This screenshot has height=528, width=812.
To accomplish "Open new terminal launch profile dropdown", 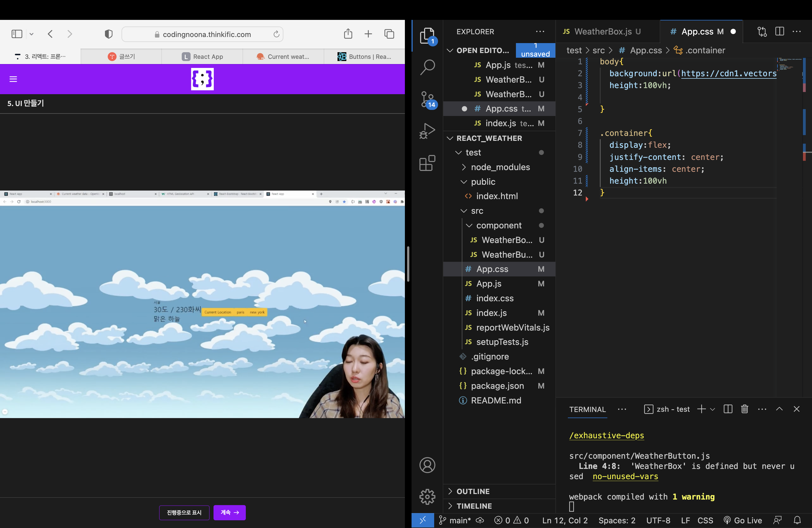I will point(713,409).
